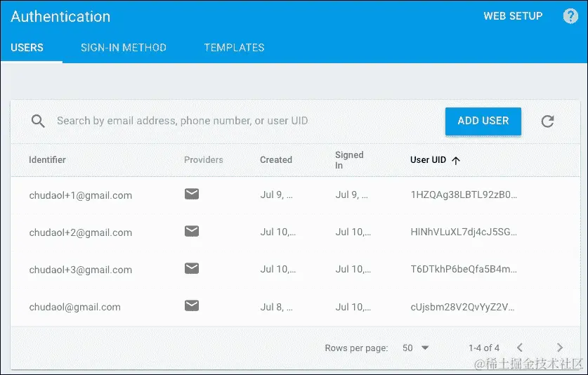The image size is (588, 375).
Task: Select chudaol+1@gmail.com identifier
Action: point(81,195)
